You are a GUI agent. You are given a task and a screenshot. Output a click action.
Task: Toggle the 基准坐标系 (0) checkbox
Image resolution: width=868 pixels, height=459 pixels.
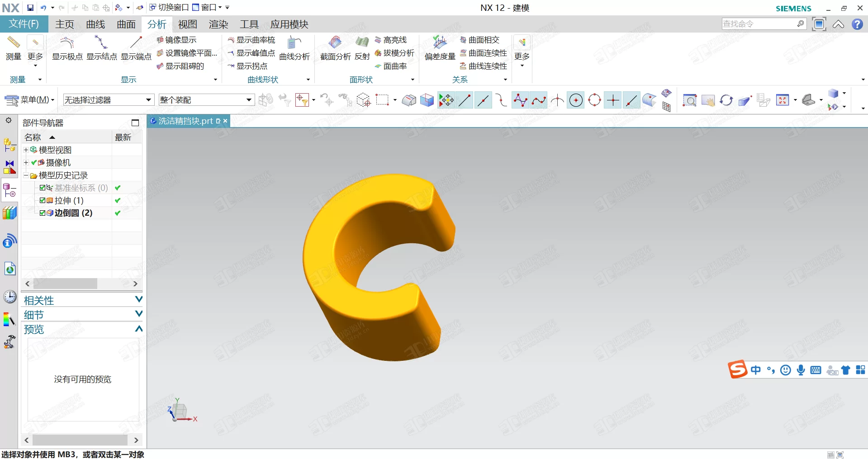43,188
